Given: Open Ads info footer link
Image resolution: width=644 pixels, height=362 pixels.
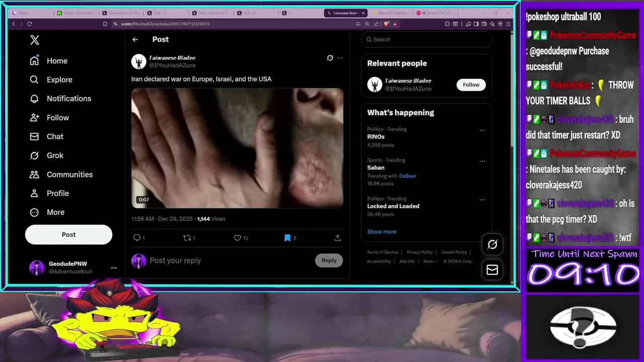Looking at the screenshot, I should click(x=407, y=261).
